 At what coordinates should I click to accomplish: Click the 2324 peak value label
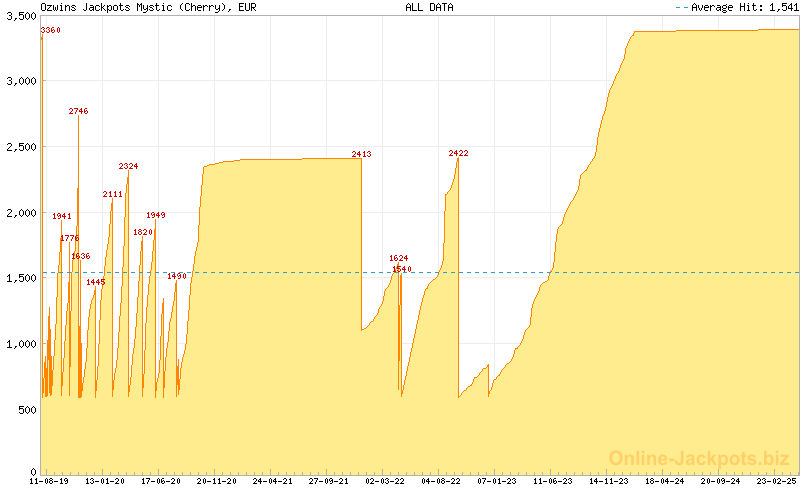coord(129,166)
